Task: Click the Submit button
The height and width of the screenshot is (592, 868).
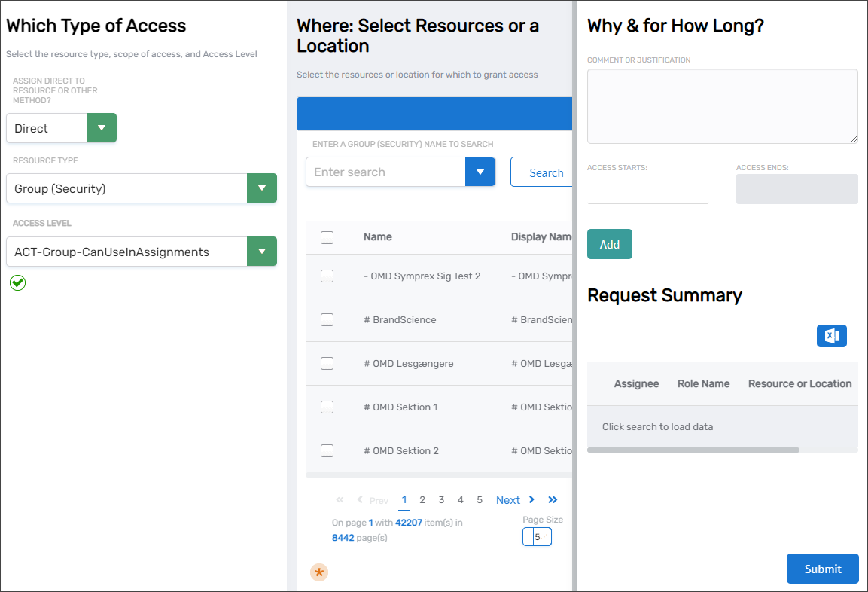Action: point(822,569)
